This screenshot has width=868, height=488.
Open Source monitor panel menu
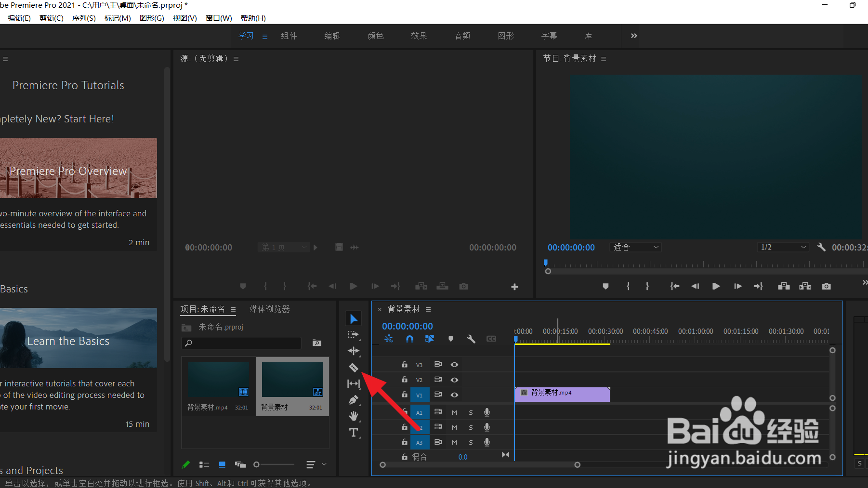236,59
